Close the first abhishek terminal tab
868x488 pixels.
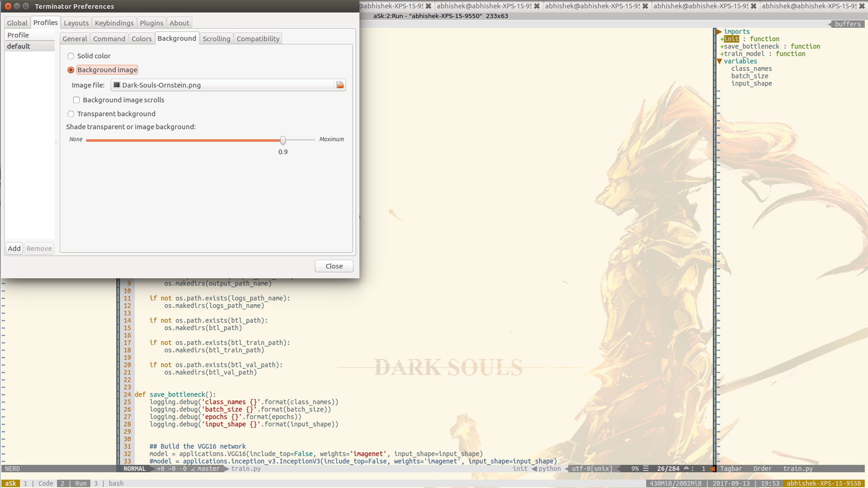428,6
